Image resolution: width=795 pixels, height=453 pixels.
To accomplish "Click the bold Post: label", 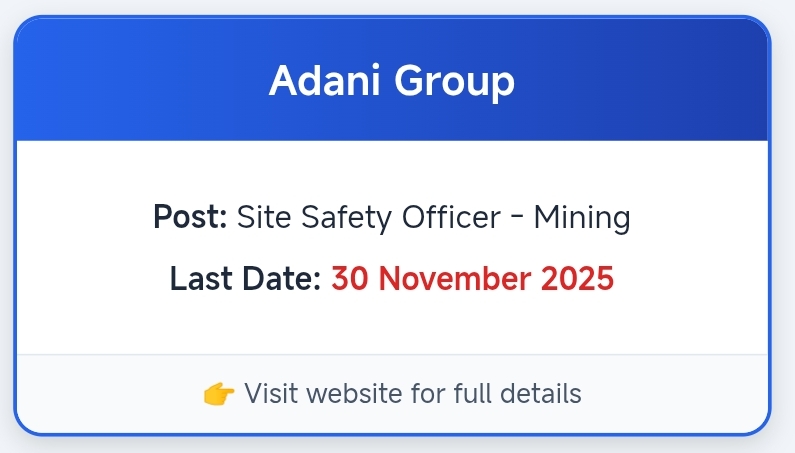I will [190, 217].
